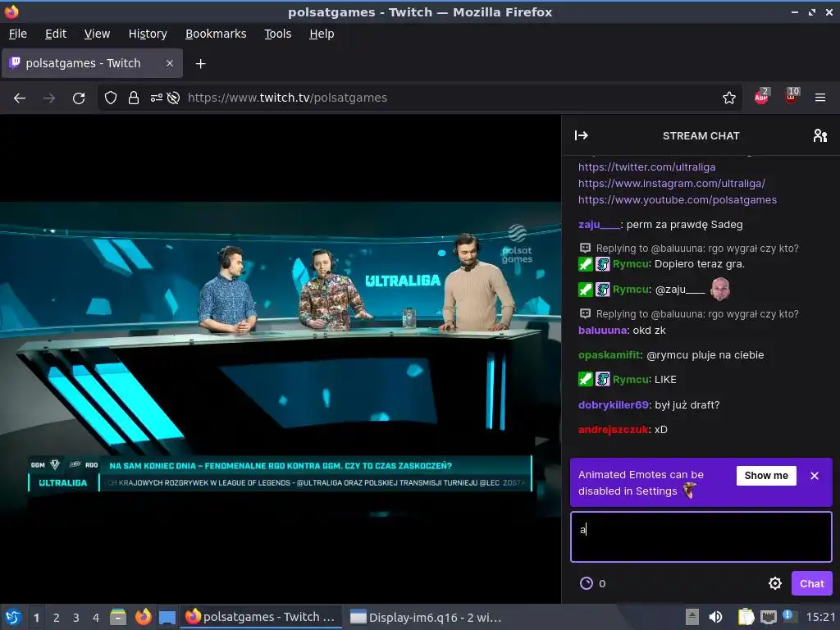
Task: Switch to workspace 2 in taskbar
Action: [x=56, y=618]
